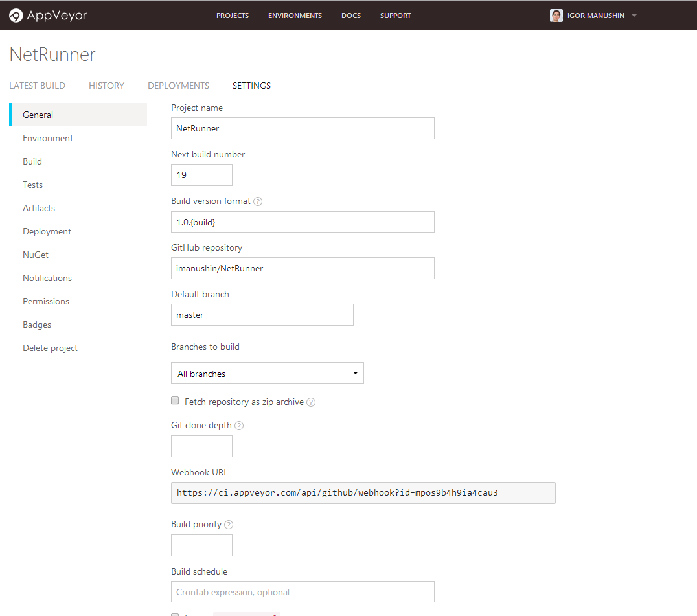
Task: Click the help icon beside Git clone depth
Action: point(238,425)
